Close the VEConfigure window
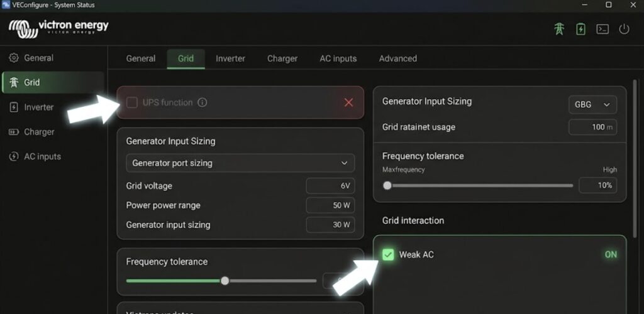The width and height of the screenshot is (644, 314). 633,5
